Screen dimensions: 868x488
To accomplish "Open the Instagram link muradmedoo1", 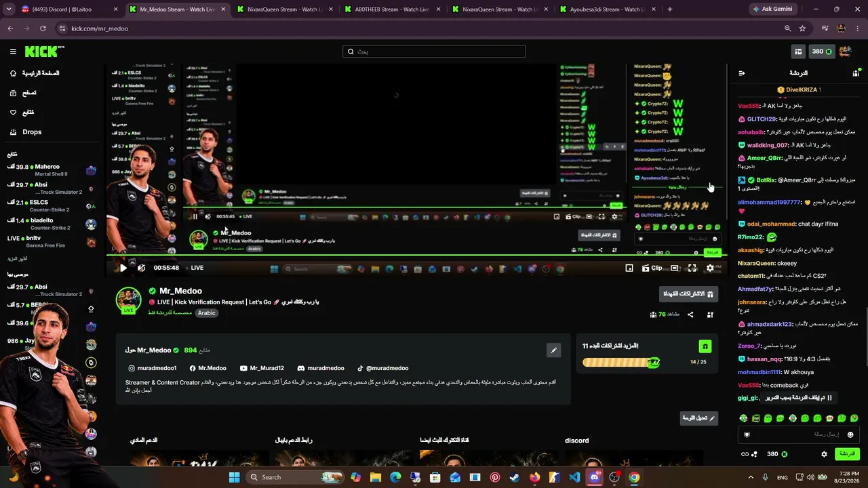I will coord(153,368).
